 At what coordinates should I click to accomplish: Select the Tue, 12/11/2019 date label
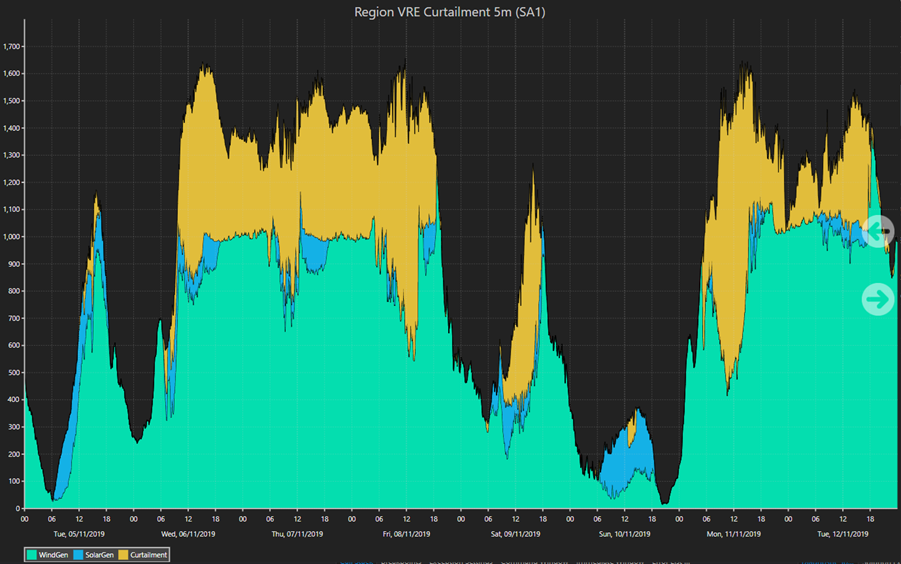point(842,534)
